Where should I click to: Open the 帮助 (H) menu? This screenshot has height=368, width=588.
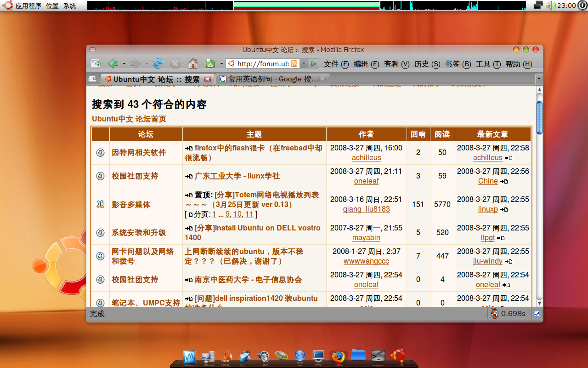pyautogui.click(x=519, y=64)
